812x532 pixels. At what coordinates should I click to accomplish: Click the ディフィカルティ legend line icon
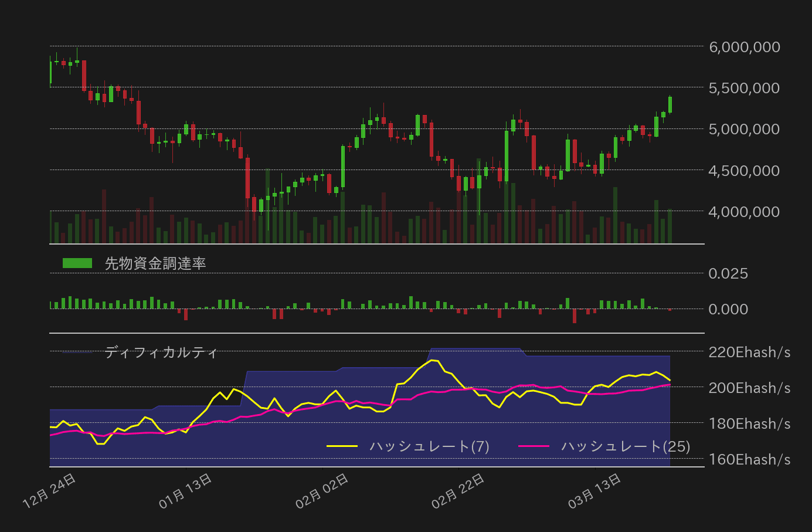(76, 353)
